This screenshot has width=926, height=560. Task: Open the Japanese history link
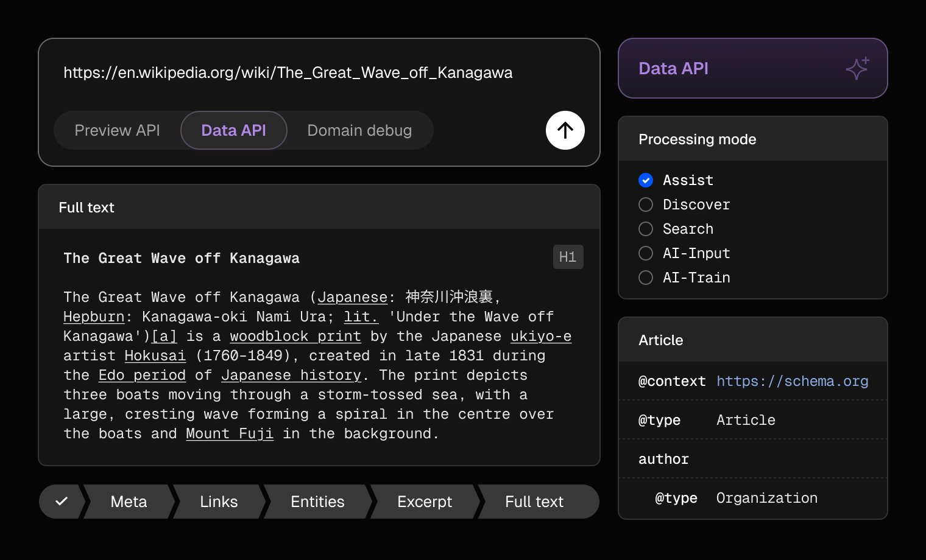click(x=291, y=375)
